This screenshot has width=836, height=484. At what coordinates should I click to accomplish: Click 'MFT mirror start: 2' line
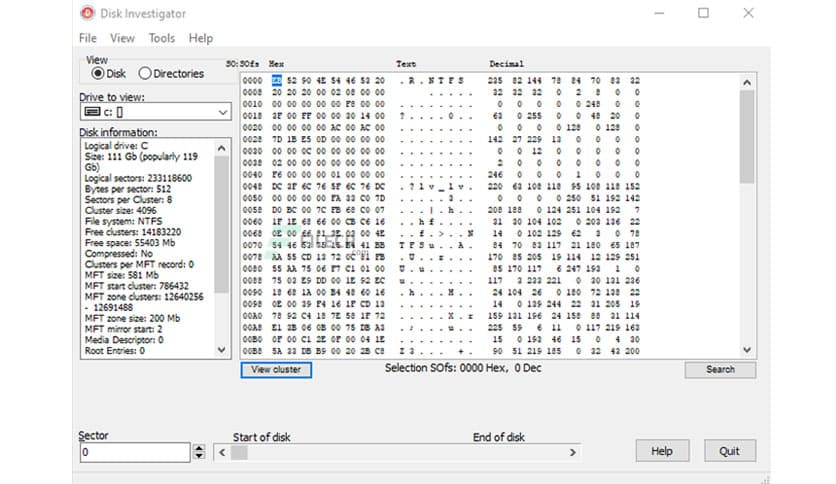[x=123, y=329]
